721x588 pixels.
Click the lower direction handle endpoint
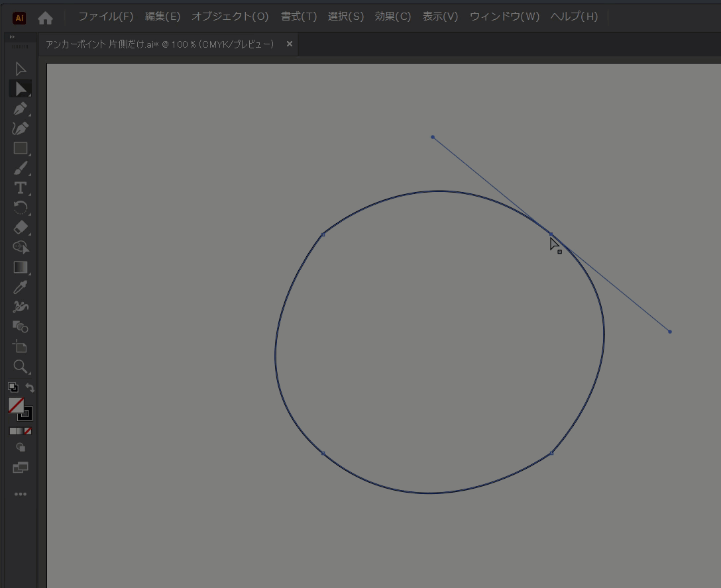(669, 332)
